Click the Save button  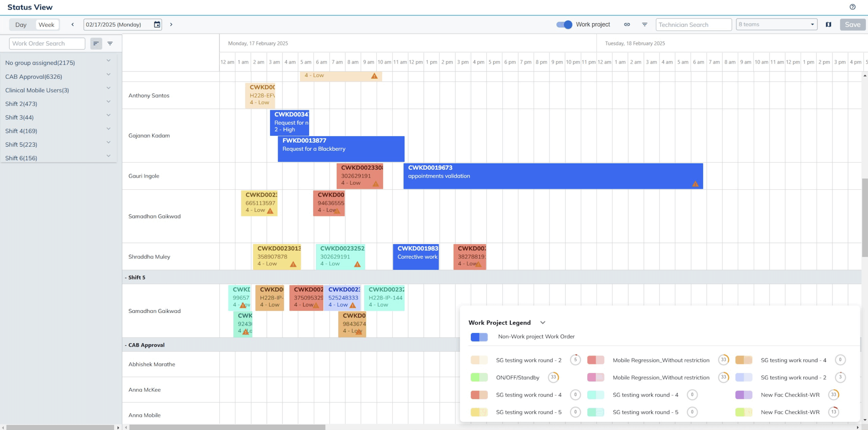click(x=852, y=24)
